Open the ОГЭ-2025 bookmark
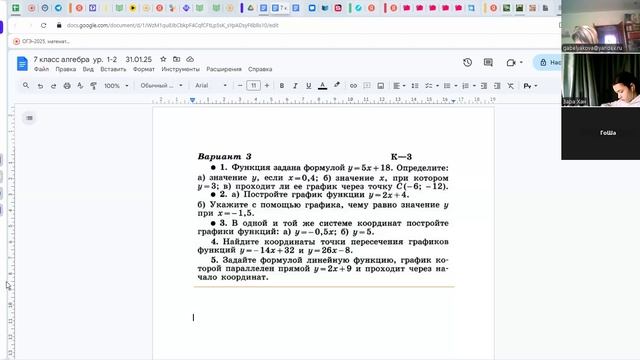Viewport: 640px width, 360px height. tap(42, 41)
